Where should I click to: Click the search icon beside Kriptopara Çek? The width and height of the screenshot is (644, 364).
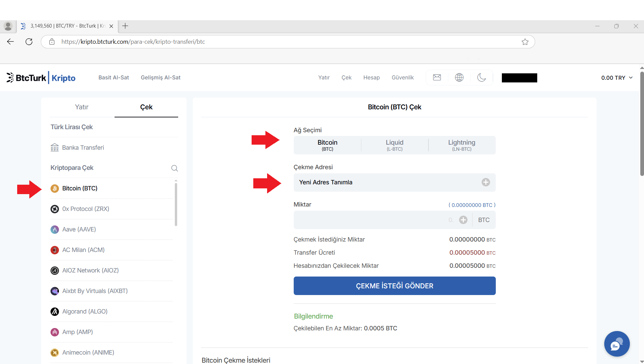click(x=174, y=168)
